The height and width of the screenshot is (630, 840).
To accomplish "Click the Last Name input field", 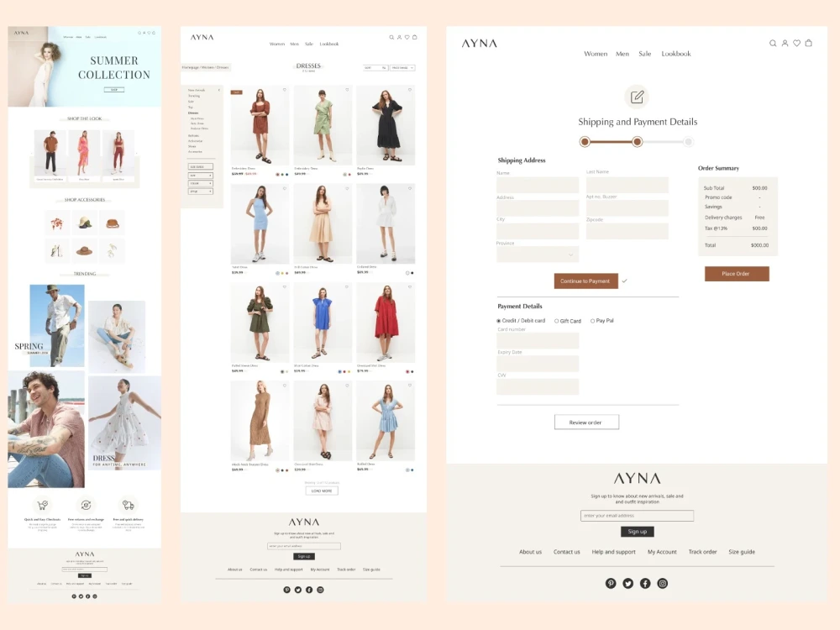I will click(627, 185).
